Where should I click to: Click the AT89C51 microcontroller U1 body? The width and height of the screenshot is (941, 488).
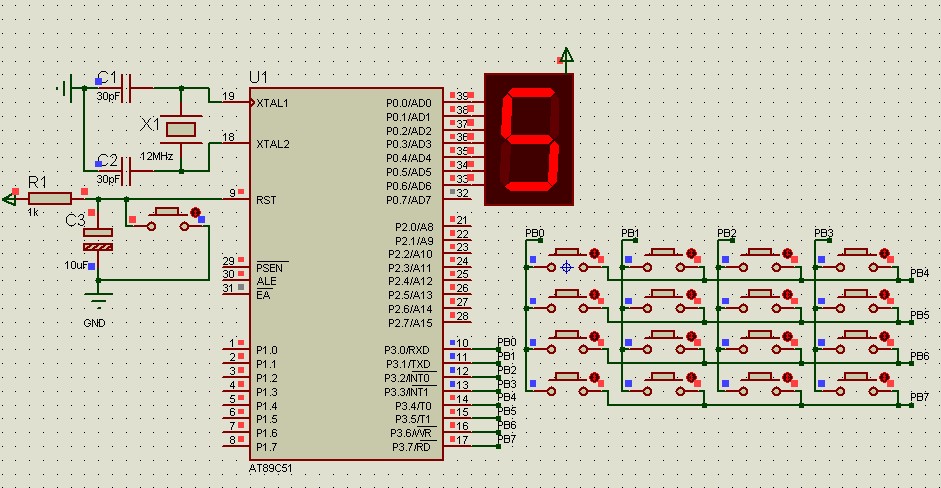click(340, 270)
